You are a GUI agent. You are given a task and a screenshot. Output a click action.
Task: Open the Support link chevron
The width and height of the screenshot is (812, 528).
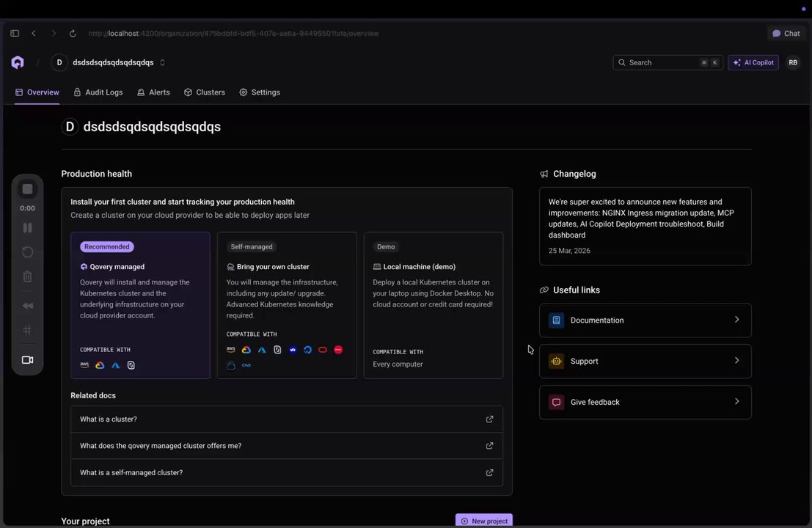pos(736,361)
